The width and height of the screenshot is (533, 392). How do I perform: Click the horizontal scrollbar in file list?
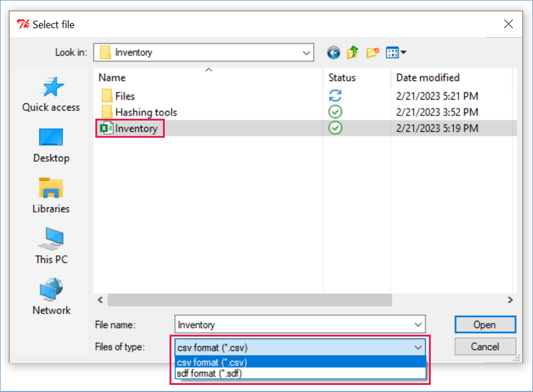click(x=250, y=300)
